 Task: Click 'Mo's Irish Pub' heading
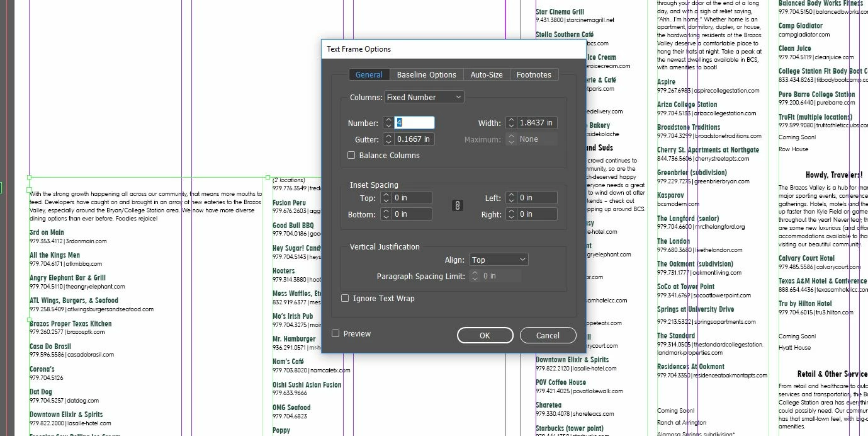[x=293, y=316]
